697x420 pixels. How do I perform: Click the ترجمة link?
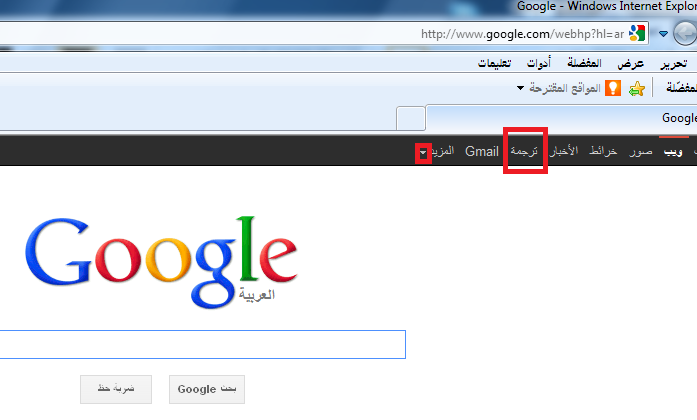(x=524, y=151)
